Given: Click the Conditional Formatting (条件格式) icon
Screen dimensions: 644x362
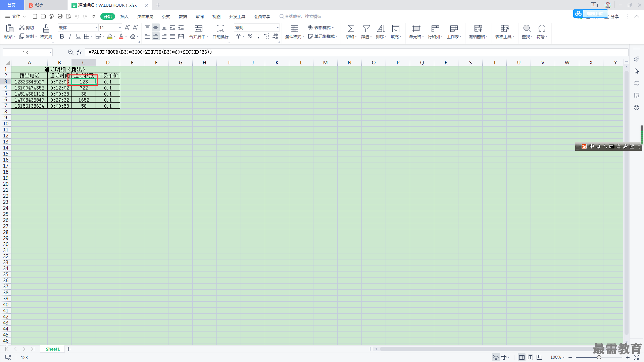Looking at the screenshot, I should [294, 28].
